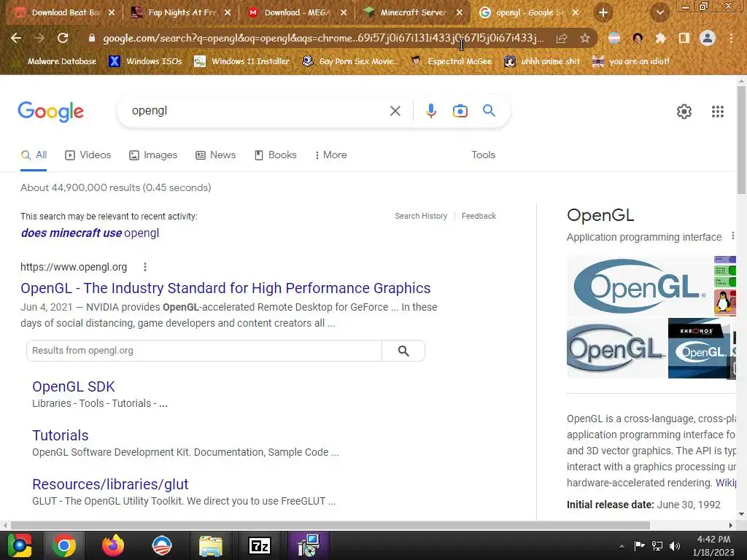Open the grey OpenGL logo thumbnail
The image size is (747, 560).
[x=616, y=349]
